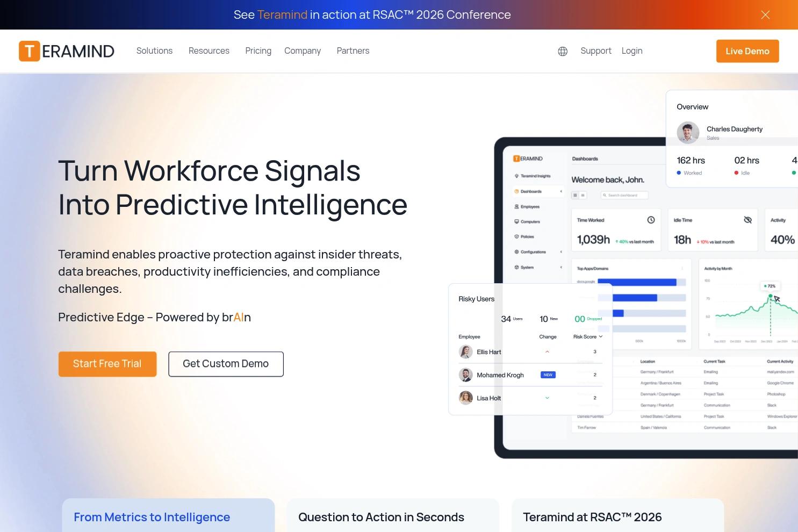This screenshot has height=532, width=798.
Task: Click the crossed-eye icon on Idle Time card
Action: [747, 220]
